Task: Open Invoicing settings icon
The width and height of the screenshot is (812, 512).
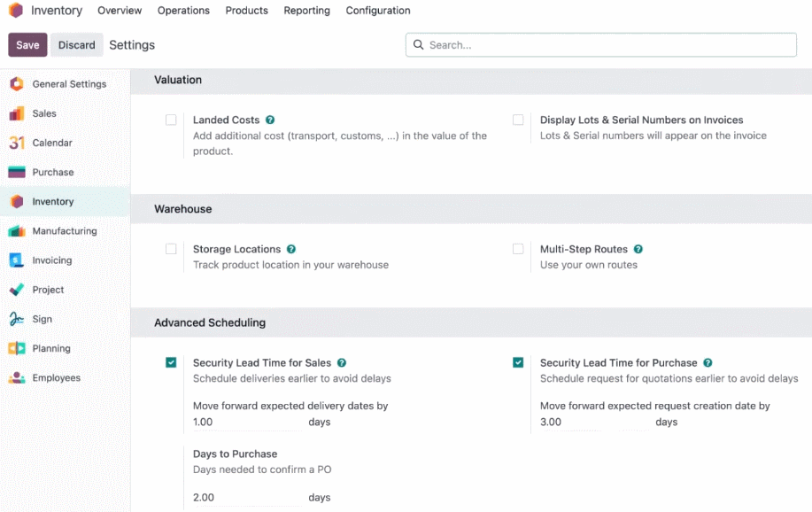Action: tap(17, 260)
